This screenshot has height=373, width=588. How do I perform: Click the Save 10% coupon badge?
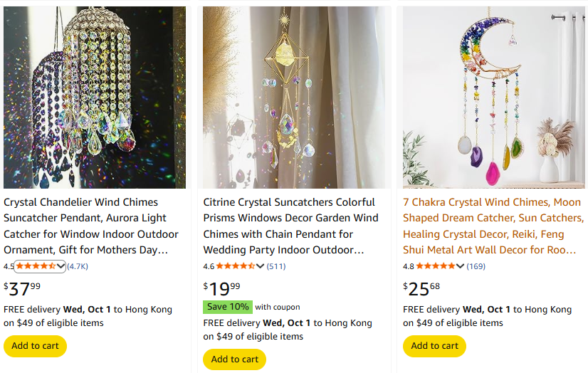[228, 307]
